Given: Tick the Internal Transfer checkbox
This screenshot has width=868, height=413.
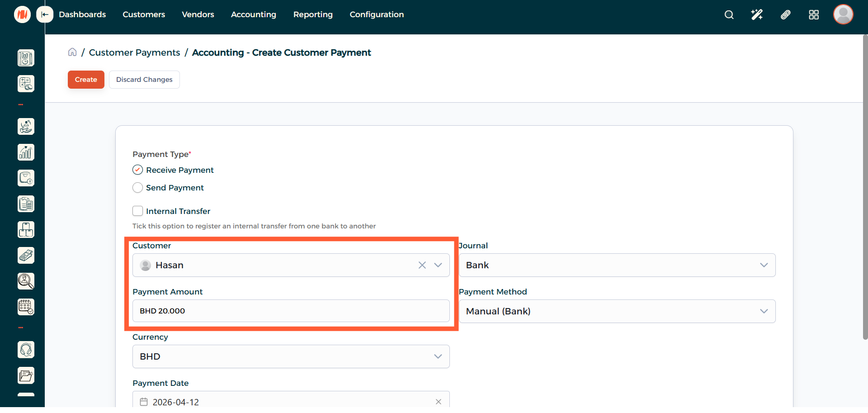Looking at the screenshot, I should coord(138,211).
